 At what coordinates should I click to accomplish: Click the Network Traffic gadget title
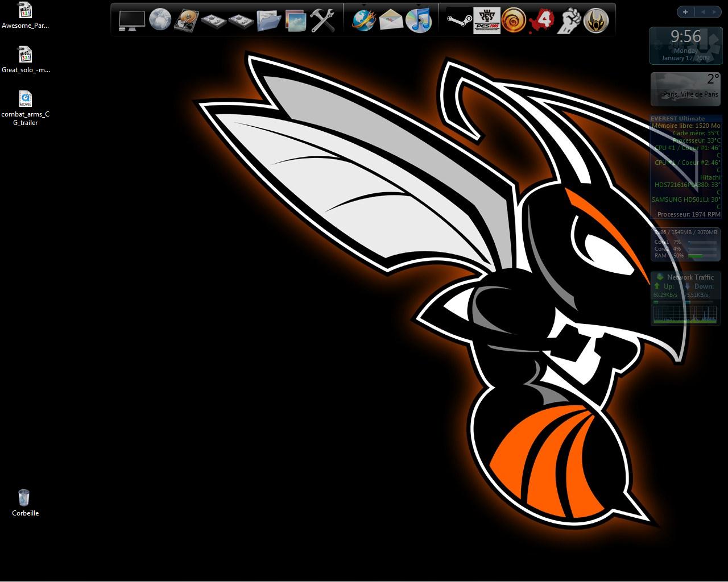[690, 277]
